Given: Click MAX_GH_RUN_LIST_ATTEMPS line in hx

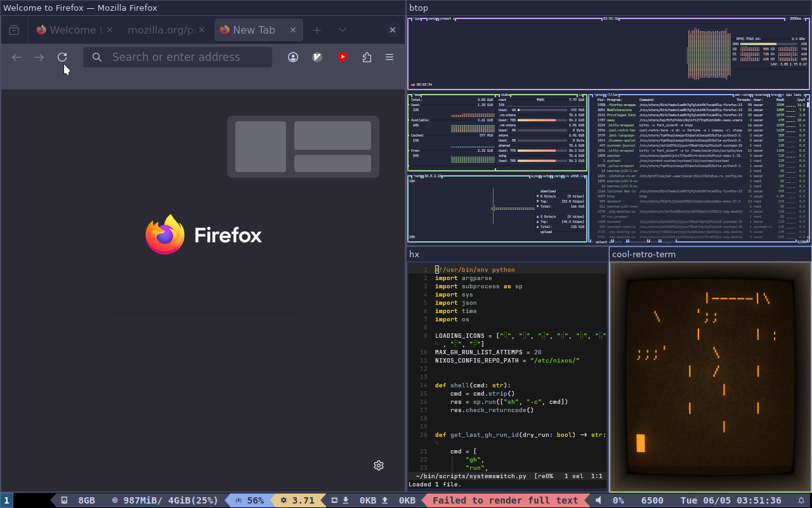Looking at the screenshot, I should 488,352.
